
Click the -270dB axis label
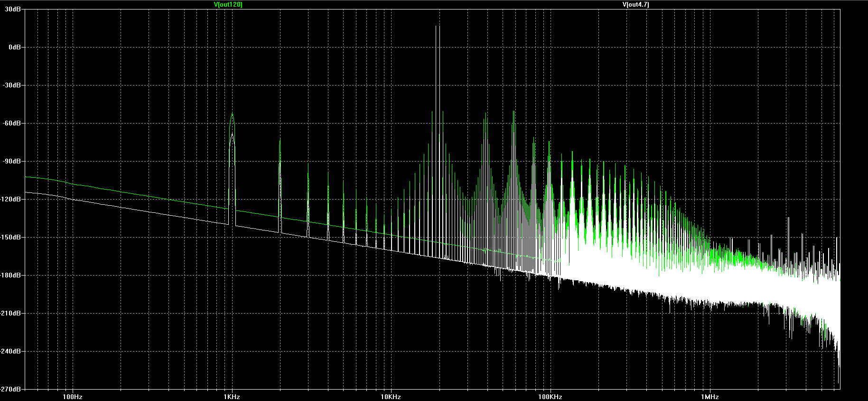click(x=11, y=389)
